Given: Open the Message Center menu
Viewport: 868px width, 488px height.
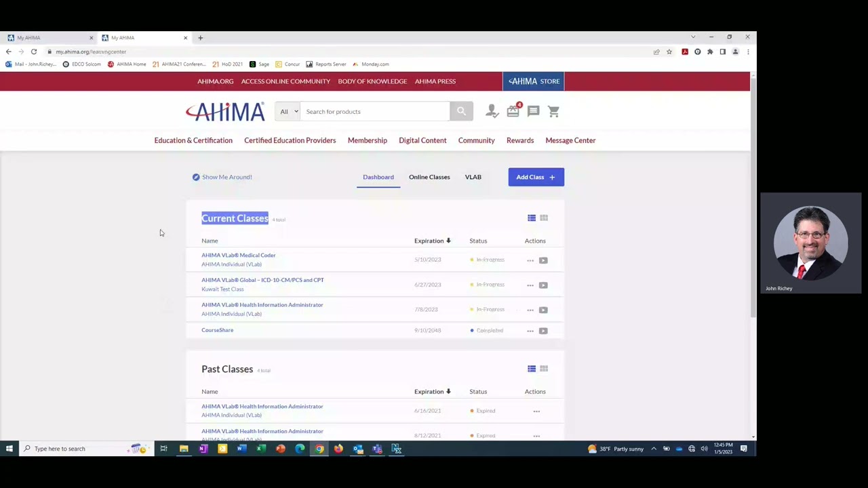Looking at the screenshot, I should pyautogui.click(x=571, y=140).
